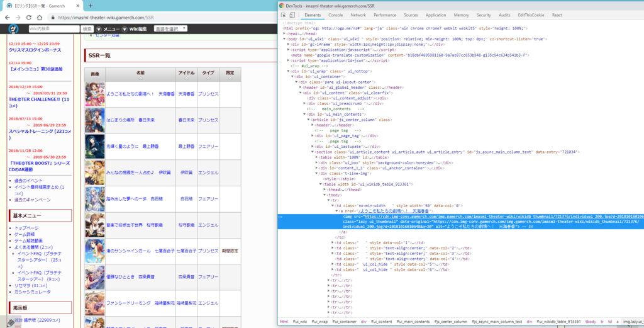Open DevTools Performance tab
The image size is (644, 328).
click(x=385, y=15)
